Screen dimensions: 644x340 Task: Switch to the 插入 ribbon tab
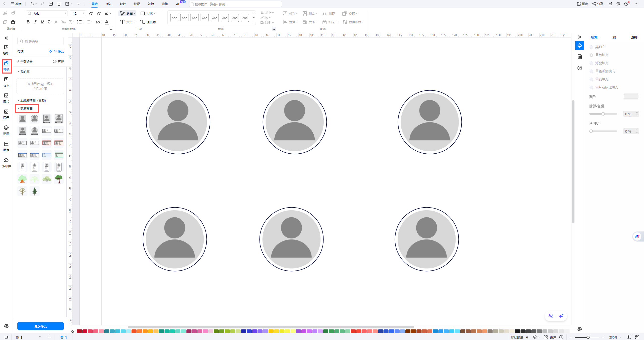click(108, 4)
